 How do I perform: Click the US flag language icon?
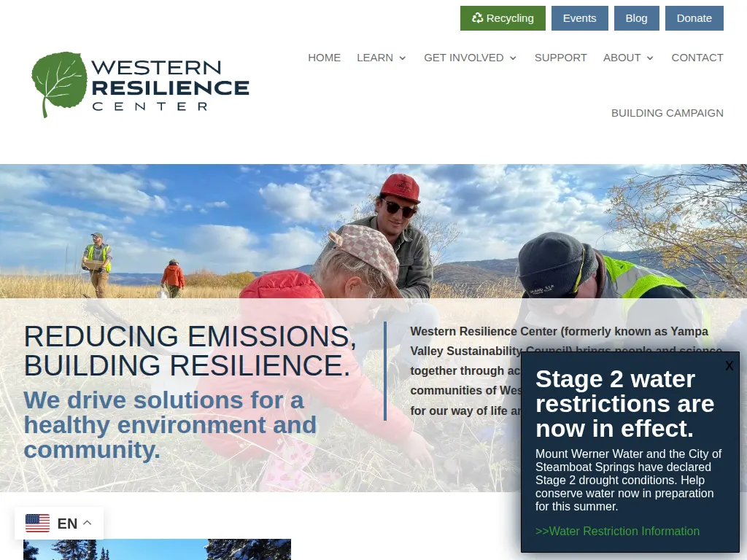[x=37, y=523]
